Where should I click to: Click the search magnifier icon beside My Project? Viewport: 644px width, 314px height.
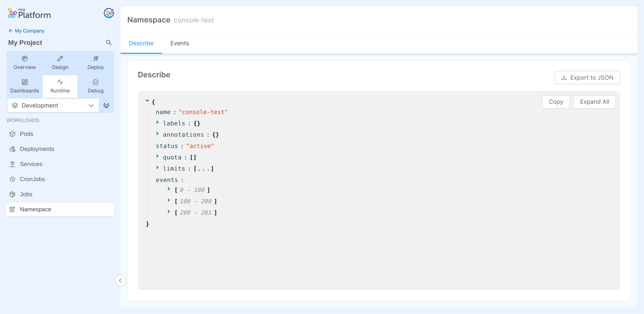click(x=108, y=43)
